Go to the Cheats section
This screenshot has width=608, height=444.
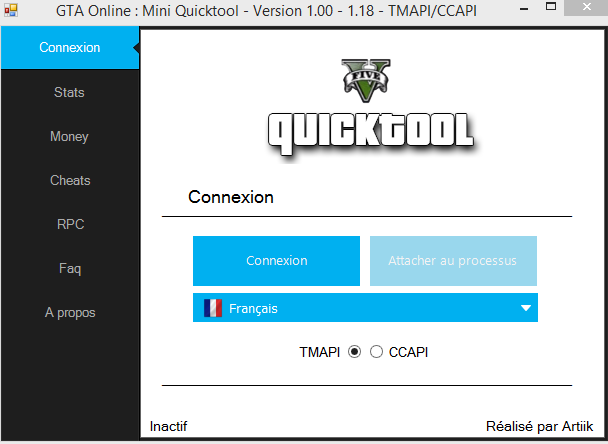click(70, 180)
